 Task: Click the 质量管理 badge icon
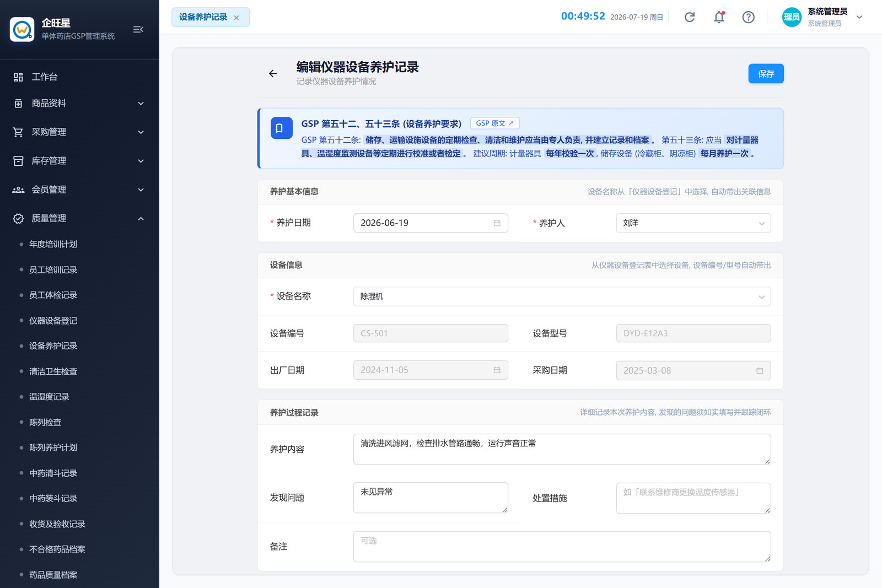click(x=18, y=218)
